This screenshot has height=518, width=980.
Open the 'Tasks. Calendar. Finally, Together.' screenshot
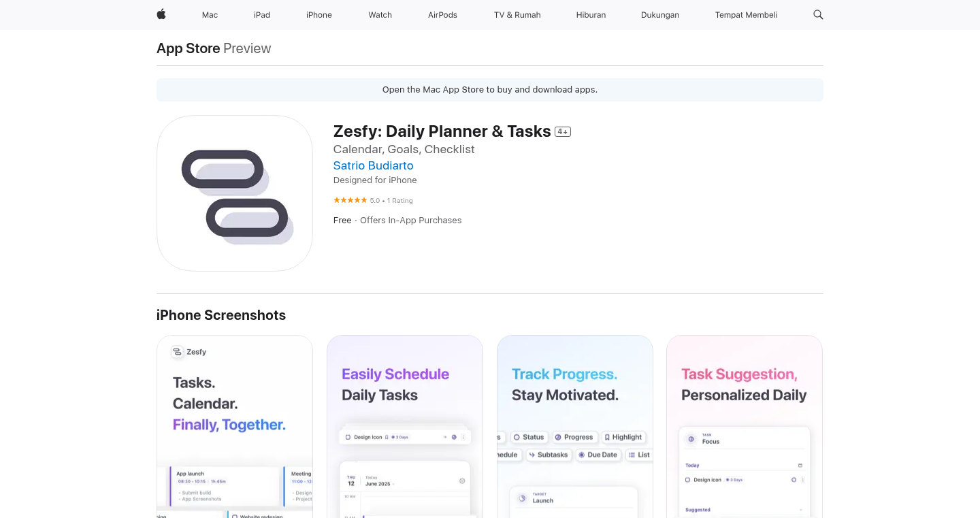(235, 426)
